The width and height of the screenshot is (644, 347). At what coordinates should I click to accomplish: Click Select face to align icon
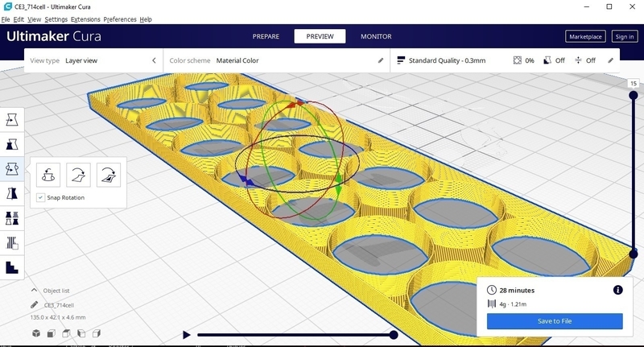[x=109, y=173]
